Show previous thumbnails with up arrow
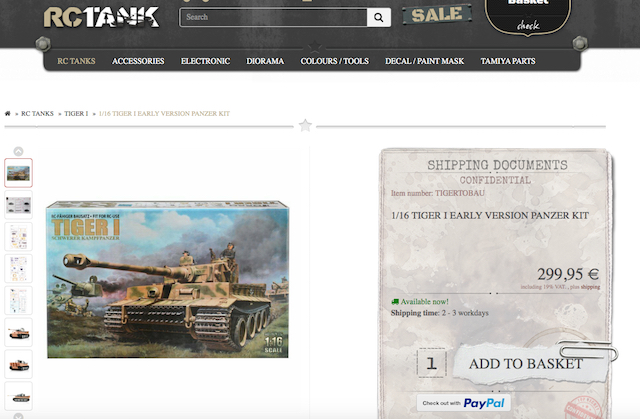The width and height of the screenshot is (640, 419). (x=18, y=151)
